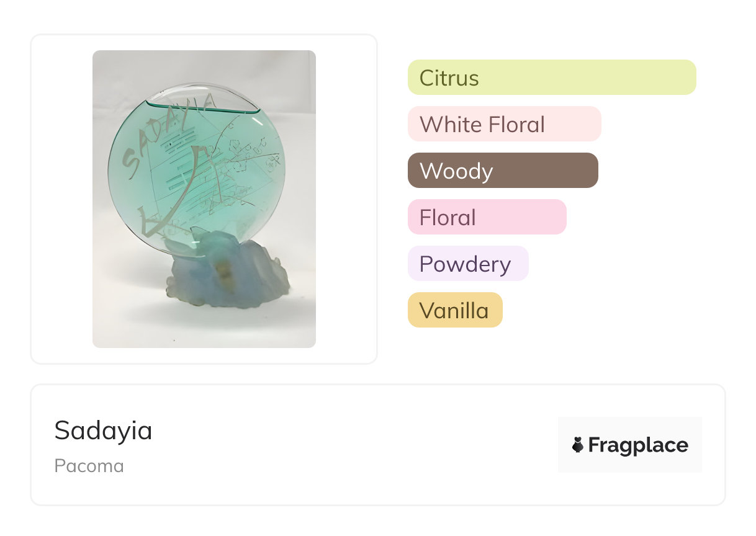Click the Vanilla label text
This screenshot has height=536, width=756.
(454, 311)
